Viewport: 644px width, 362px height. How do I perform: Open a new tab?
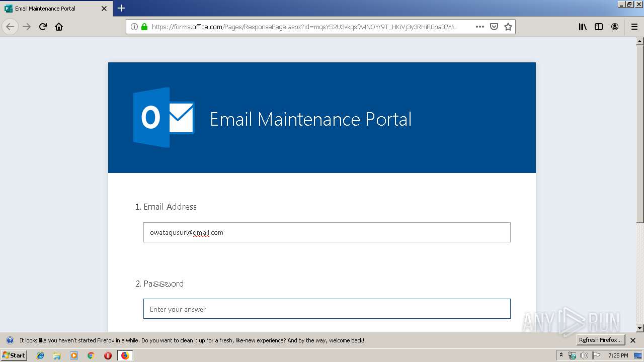pyautogui.click(x=121, y=8)
